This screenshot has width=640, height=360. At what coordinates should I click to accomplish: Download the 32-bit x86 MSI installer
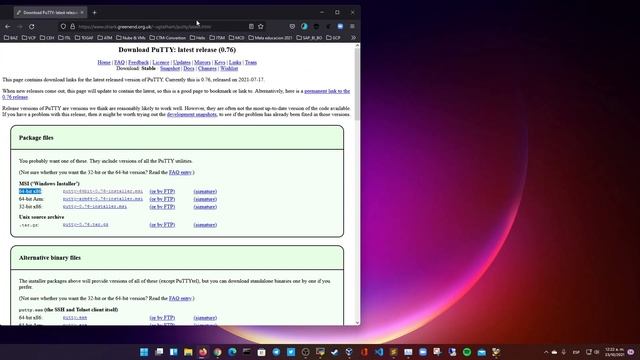click(x=95, y=207)
